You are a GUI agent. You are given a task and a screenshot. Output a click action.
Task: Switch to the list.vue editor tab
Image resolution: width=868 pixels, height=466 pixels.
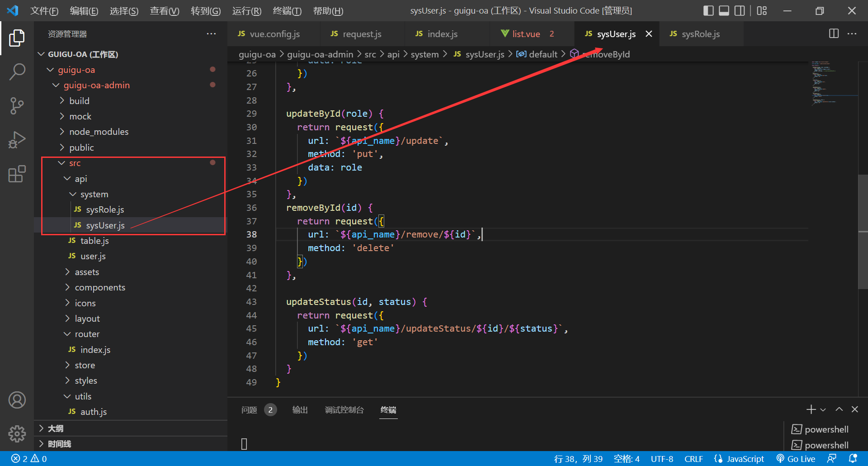(526, 34)
